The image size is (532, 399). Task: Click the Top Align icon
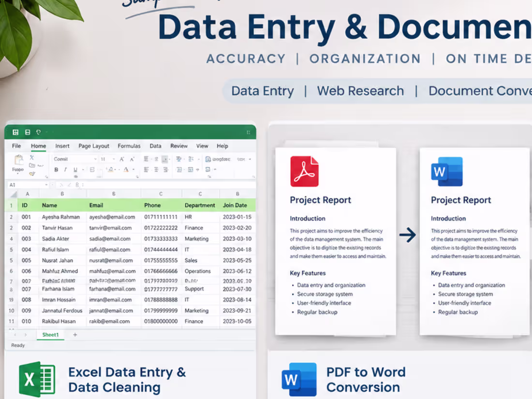point(146,159)
